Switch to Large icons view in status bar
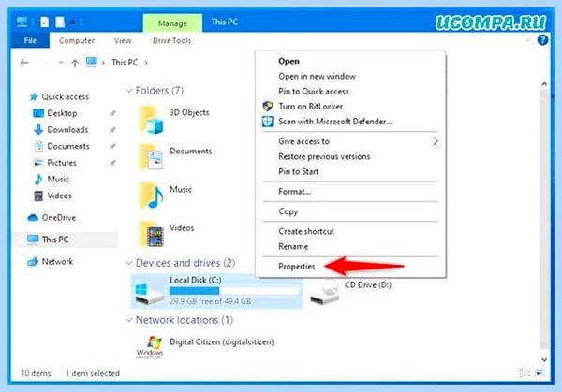The height and width of the screenshot is (392, 562). pyautogui.click(x=540, y=373)
